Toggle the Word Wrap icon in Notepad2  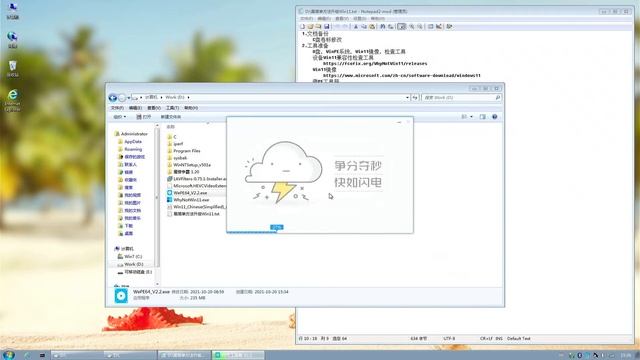(402, 27)
